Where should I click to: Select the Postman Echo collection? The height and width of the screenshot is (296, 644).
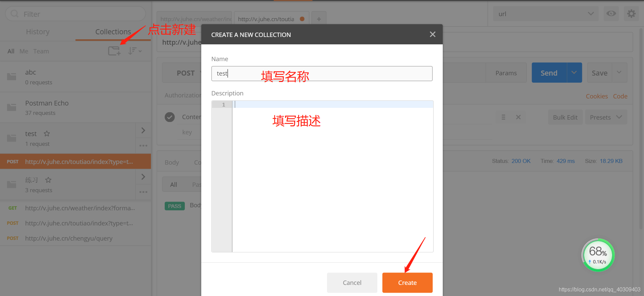point(75,108)
